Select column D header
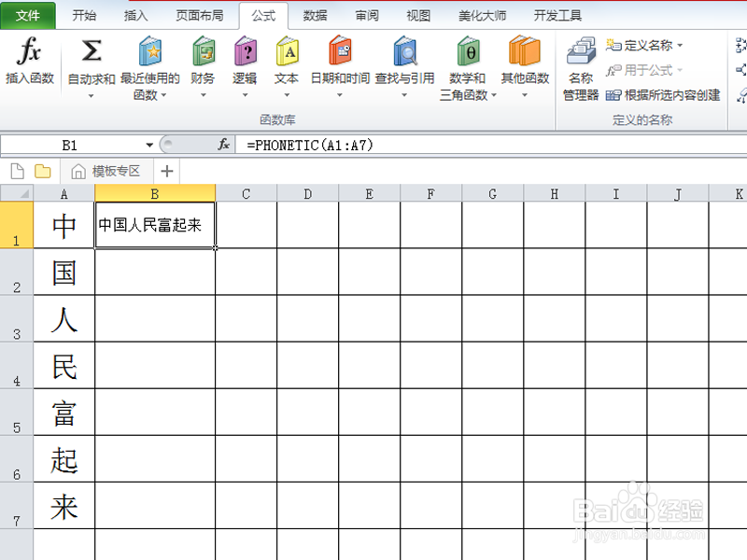Image resolution: width=747 pixels, height=560 pixels. tap(308, 193)
